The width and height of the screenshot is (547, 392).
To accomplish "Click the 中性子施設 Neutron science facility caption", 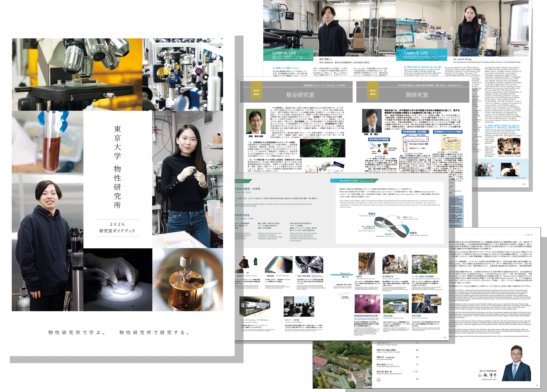I will coord(420,317).
